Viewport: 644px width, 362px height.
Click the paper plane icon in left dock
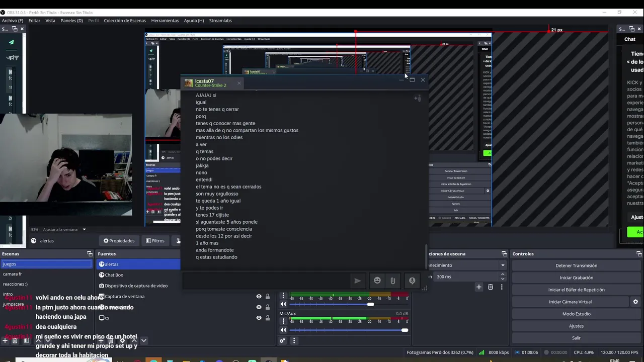click(12, 42)
